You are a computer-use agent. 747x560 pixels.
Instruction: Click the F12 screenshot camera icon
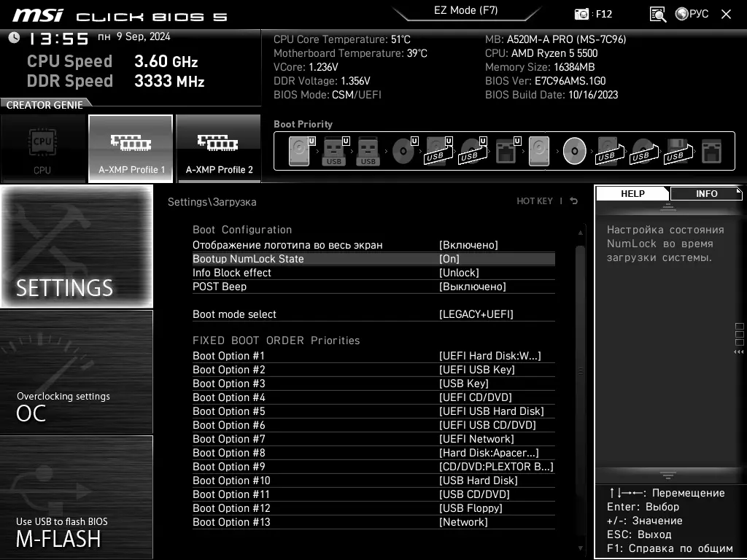point(581,14)
